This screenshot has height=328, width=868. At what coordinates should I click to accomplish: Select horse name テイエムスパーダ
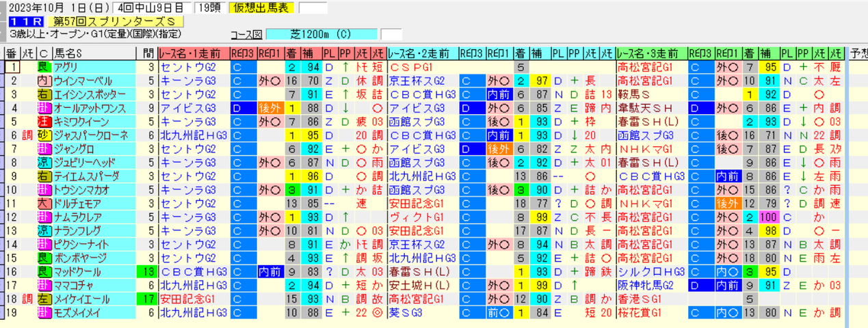(x=86, y=176)
